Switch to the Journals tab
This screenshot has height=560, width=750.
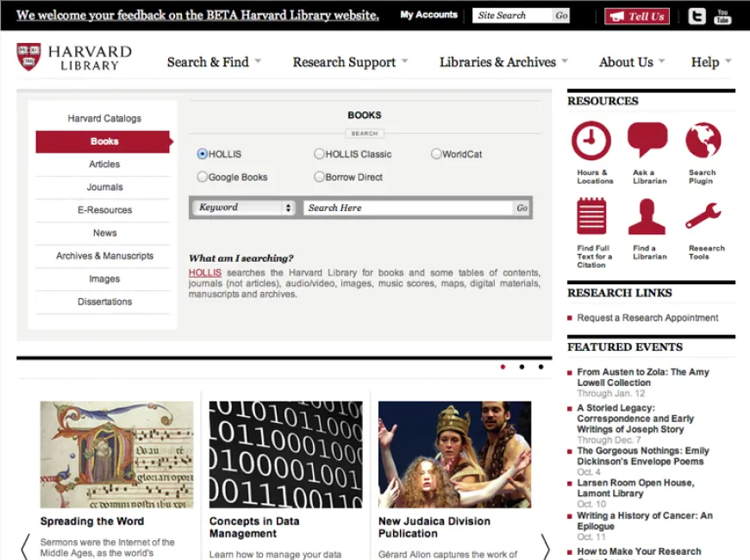[x=104, y=188]
